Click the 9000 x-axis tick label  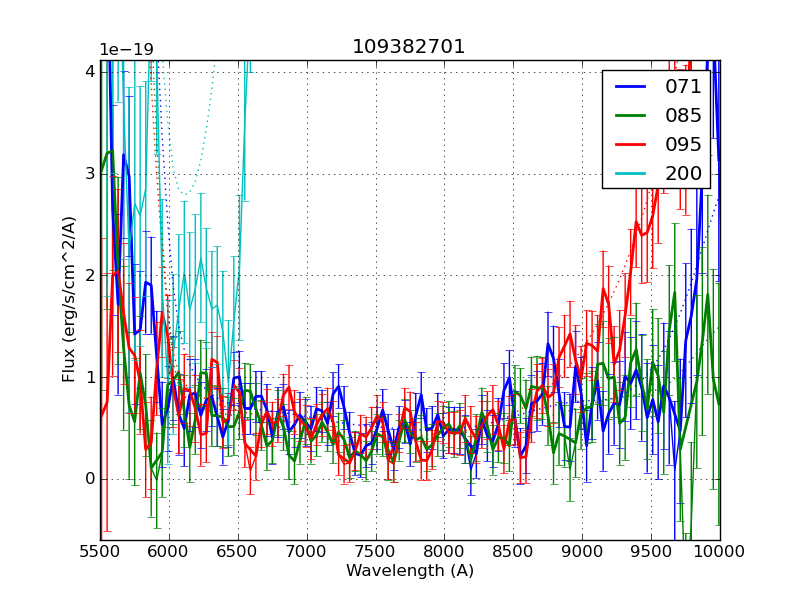[582, 551]
